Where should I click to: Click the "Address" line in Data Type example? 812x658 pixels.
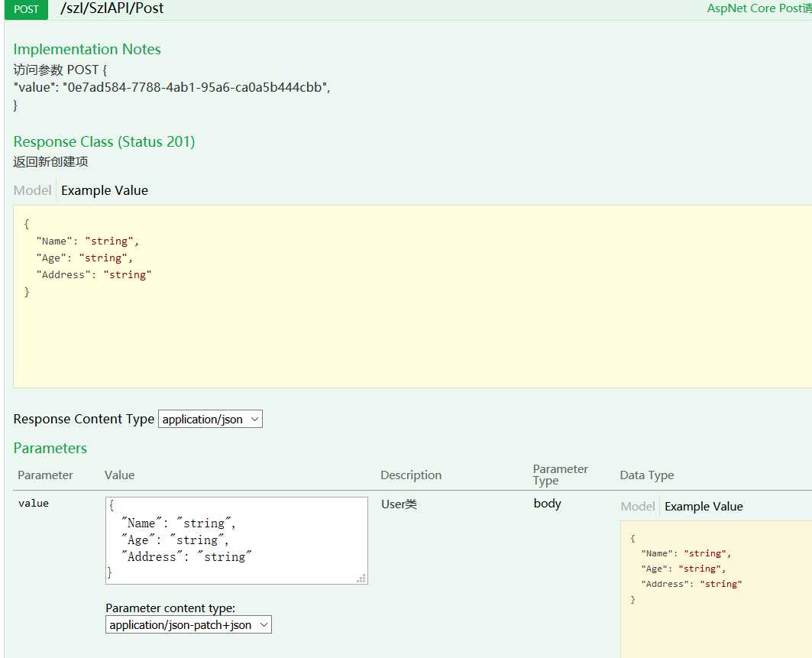[692, 584]
